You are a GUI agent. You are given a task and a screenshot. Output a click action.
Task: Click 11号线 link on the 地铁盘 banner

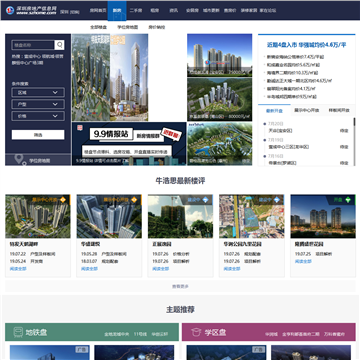139,334
